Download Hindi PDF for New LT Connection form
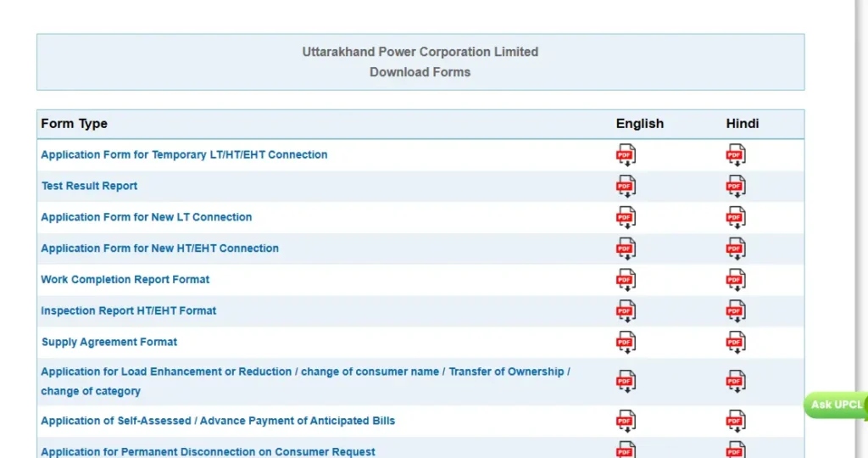This screenshot has width=868, height=458. coord(736,217)
